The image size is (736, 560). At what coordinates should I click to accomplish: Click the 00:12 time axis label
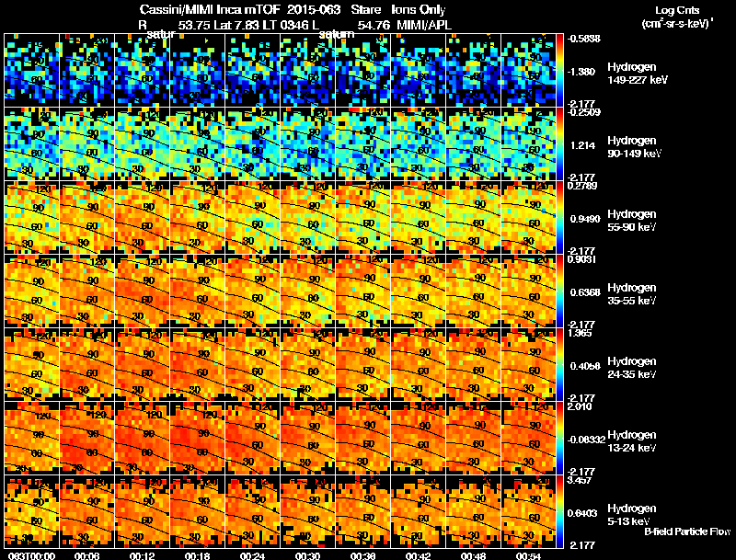point(143,555)
